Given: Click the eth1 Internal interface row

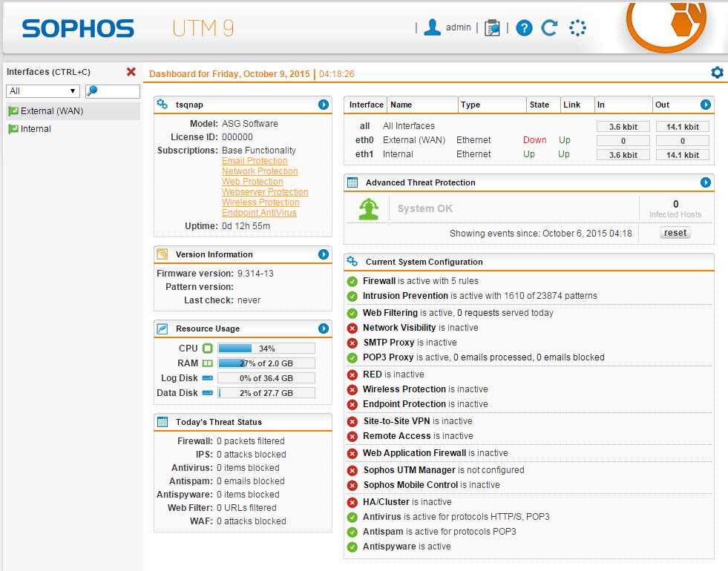Looking at the screenshot, I should point(529,154).
